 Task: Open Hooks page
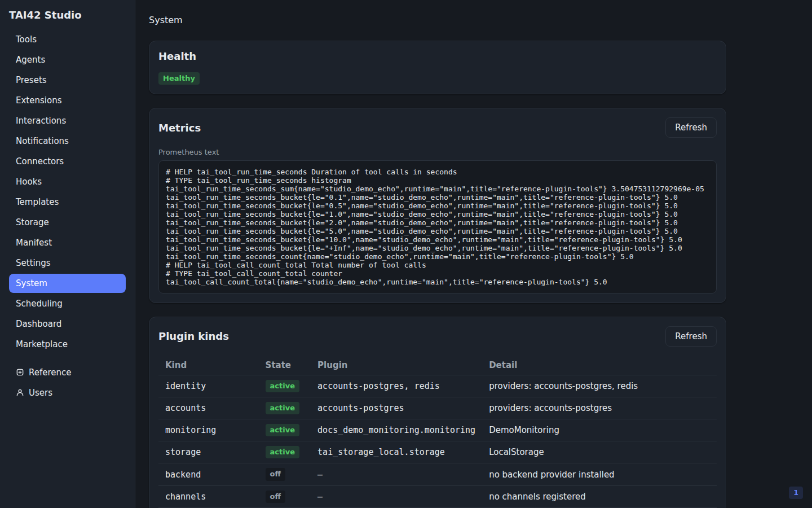tap(67, 182)
